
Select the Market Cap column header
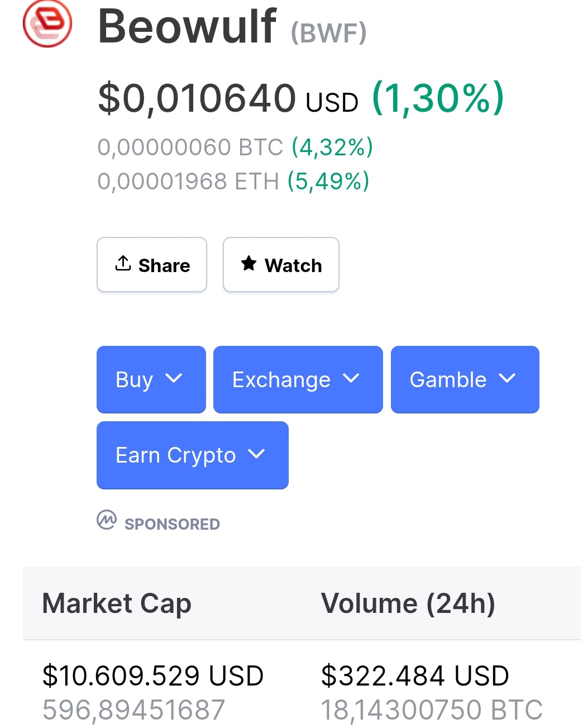pos(117,603)
